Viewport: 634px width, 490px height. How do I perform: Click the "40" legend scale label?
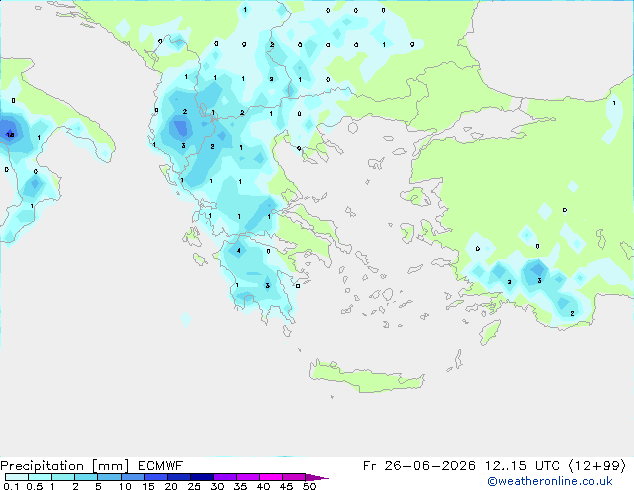click(x=263, y=486)
